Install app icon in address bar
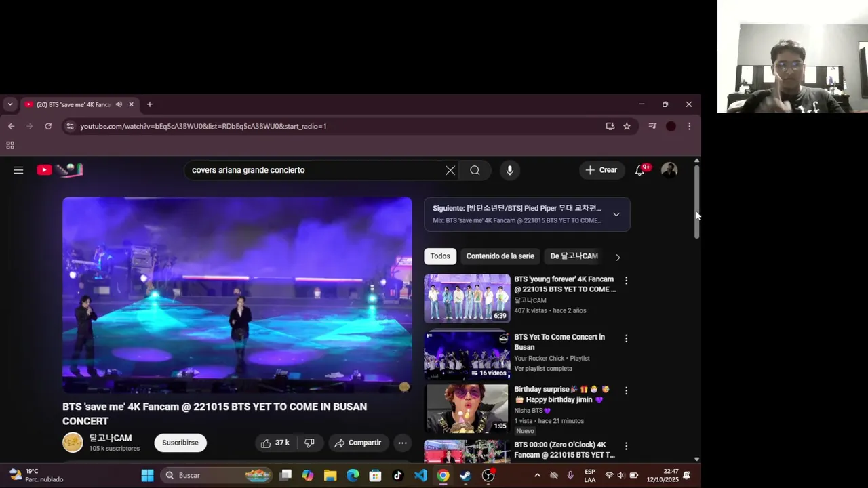This screenshot has height=488, width=868. pyautogui.click(x=610, y=126)
